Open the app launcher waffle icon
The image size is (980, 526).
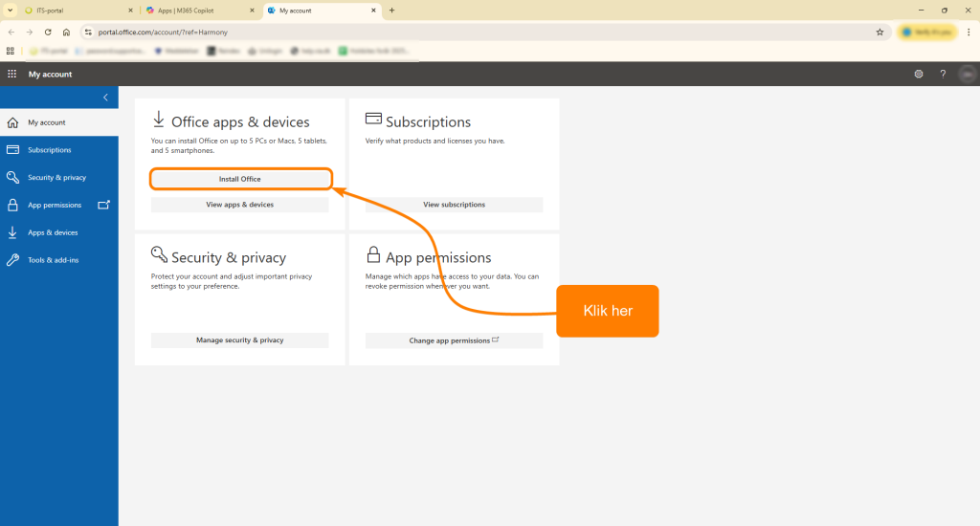(x=12, y=74)
